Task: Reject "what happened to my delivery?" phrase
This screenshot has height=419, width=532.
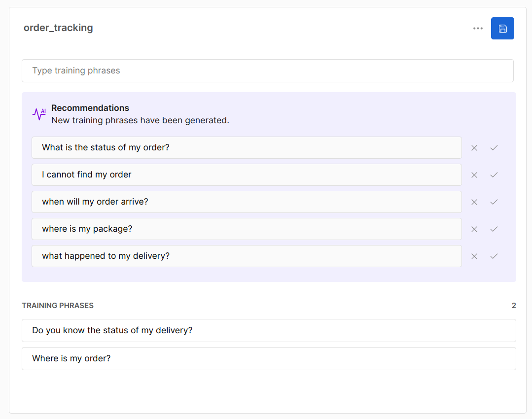Action: click(x=474, y=256)
